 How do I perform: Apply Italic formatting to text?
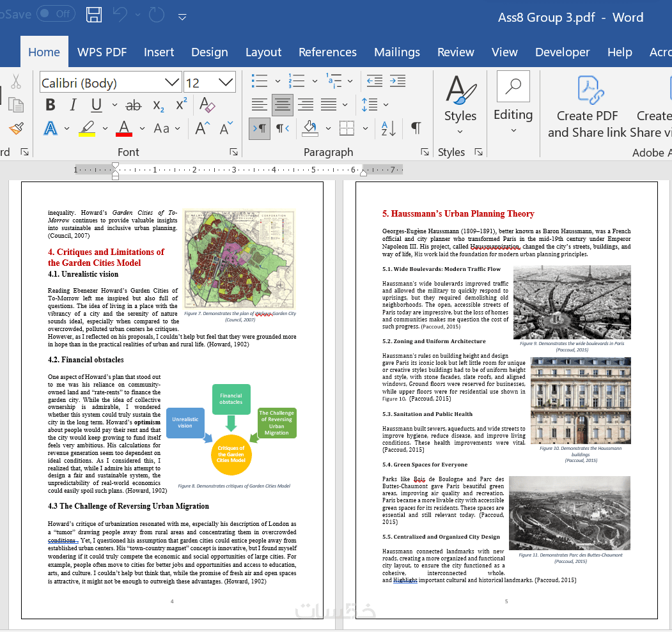[73, 105]
